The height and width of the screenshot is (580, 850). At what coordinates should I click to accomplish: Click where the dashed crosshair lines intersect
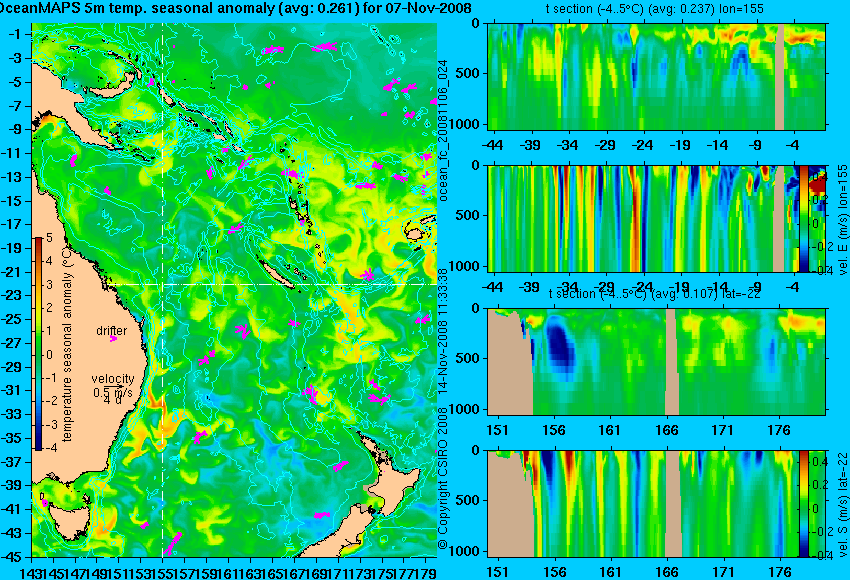pyautogui.click(x=162, y=284)
